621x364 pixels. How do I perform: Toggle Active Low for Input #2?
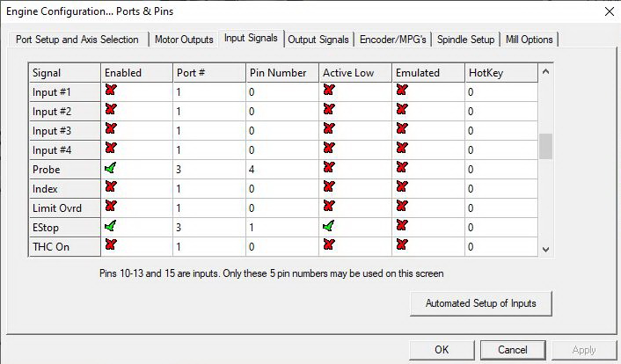(329, 110)
